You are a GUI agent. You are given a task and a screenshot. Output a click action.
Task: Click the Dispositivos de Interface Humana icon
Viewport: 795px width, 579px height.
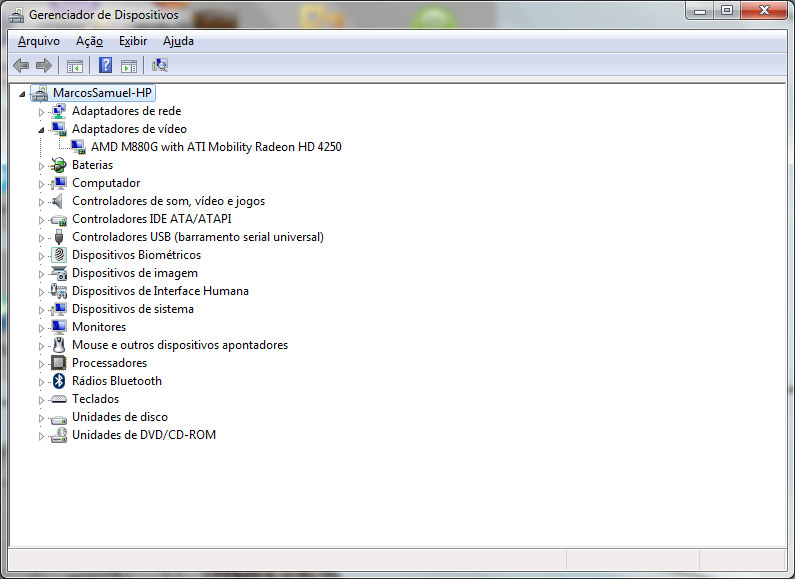tap(59, 291)
